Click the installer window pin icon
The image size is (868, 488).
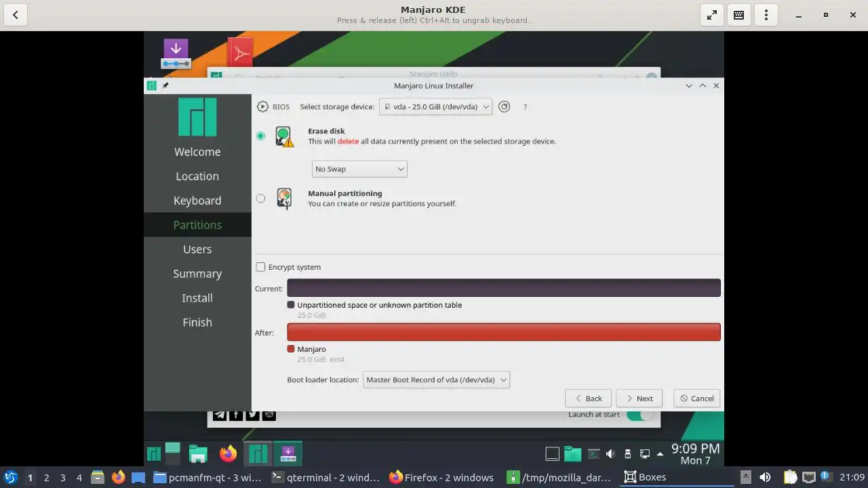point(165,85)
